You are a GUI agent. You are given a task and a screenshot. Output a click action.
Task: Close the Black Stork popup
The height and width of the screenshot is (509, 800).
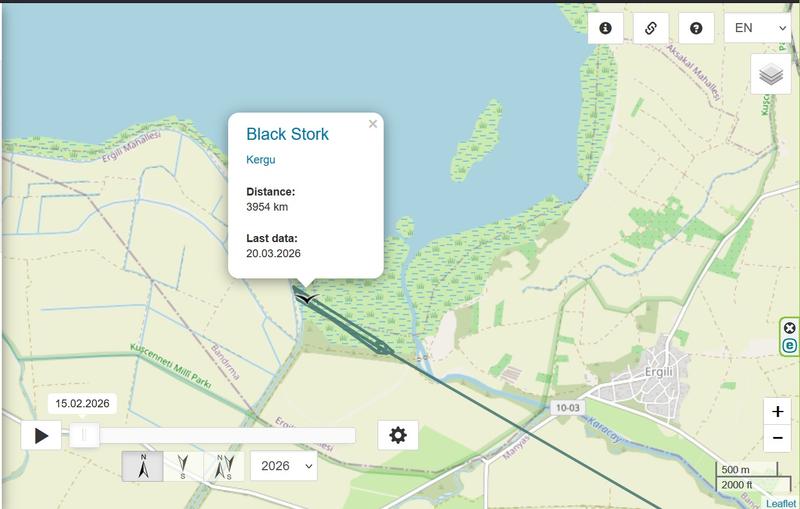point(373,124)
